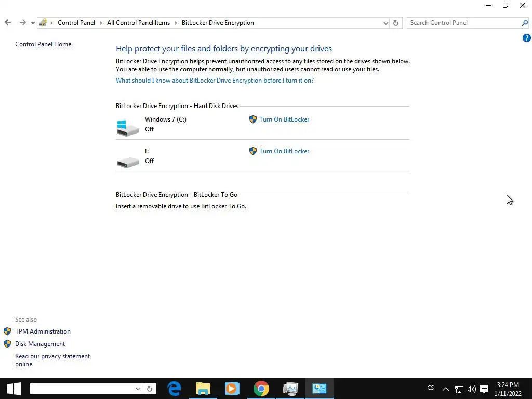Click shield icon next to TPM Administration

[x=7, y=331]
